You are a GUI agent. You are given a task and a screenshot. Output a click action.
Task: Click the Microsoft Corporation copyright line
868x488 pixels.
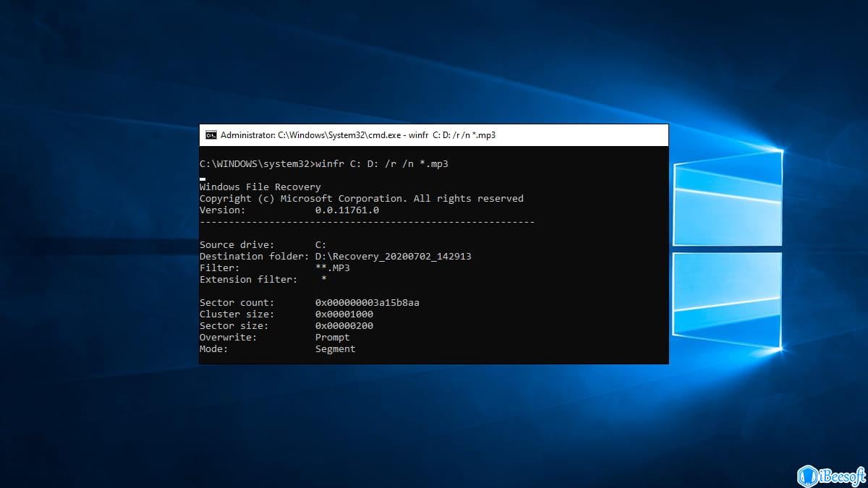coord(362,199)
